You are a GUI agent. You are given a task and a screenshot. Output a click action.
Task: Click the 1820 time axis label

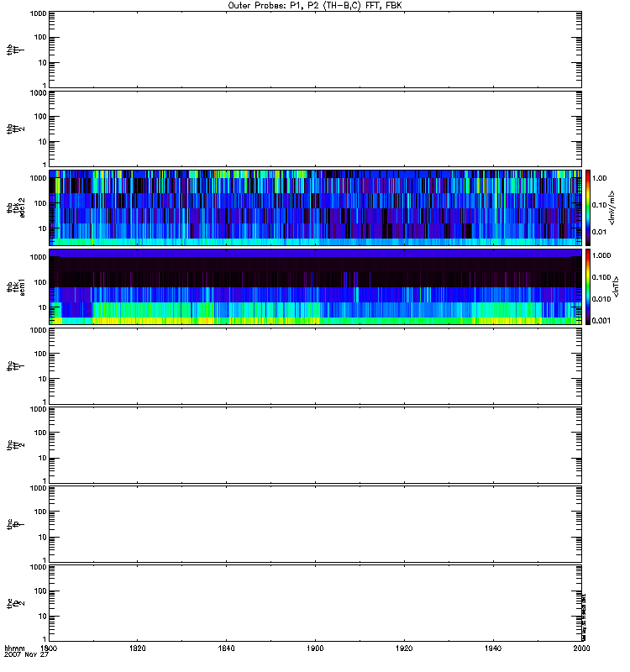138,649
